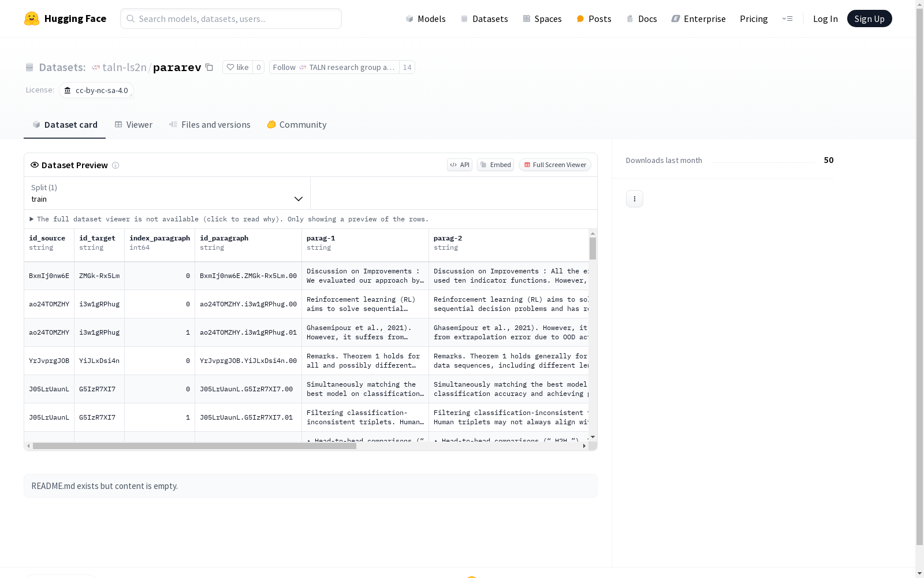This screenshot has height=578, width=924.
Task: Click the table's horizontal scrollbar thumb
Action: coord(195,446)
